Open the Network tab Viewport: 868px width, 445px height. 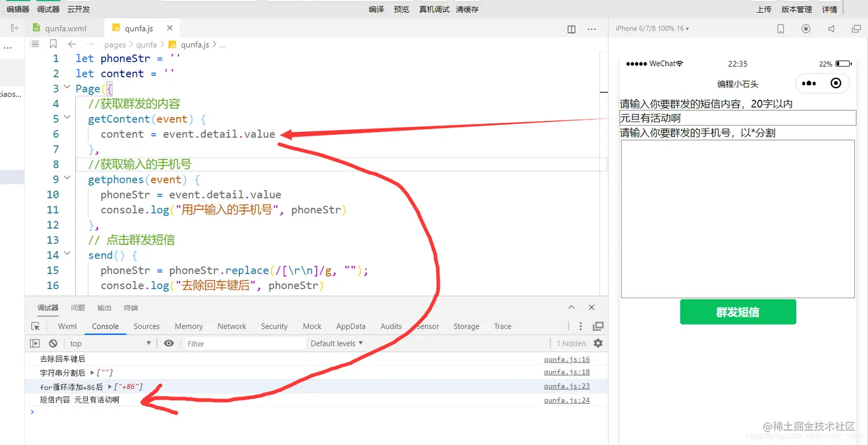tap(232, 326)
